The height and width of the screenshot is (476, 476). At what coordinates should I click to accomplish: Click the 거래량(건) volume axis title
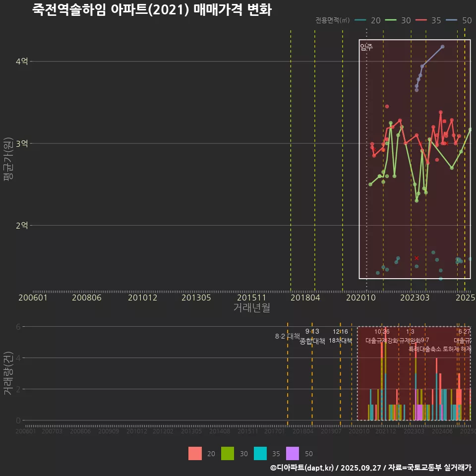point(8,373)
